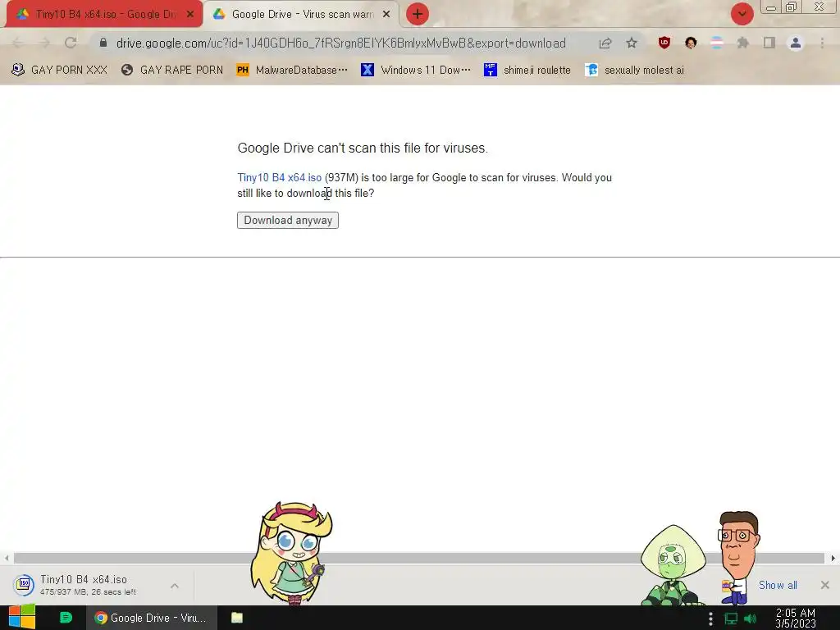Screen dimensions: 840x630
Task: Open the striped flag extension icon
Action: coord(717,43)
